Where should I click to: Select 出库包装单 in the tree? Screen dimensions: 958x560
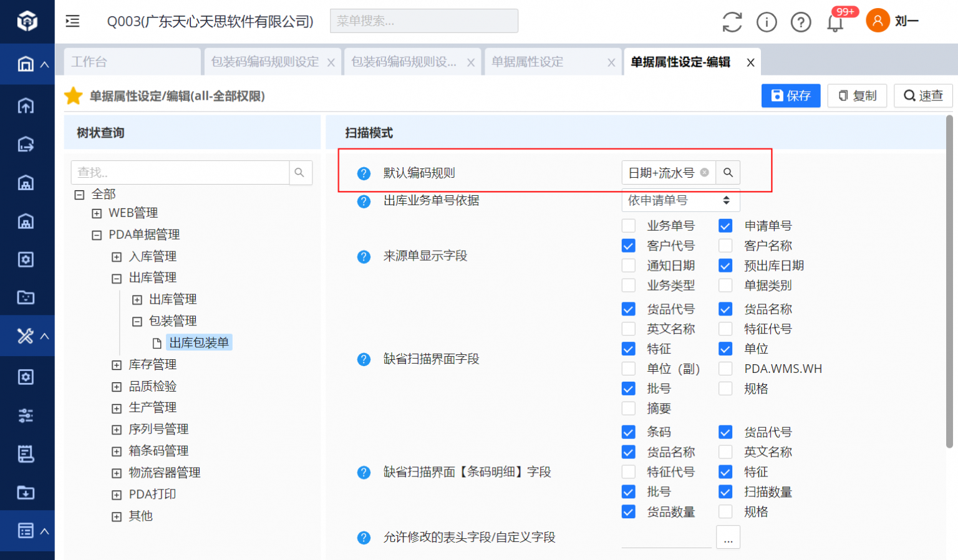click(199, 342)
